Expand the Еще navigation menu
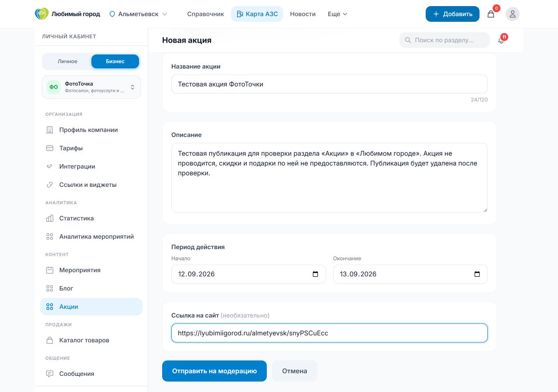 tap(337, 14)
